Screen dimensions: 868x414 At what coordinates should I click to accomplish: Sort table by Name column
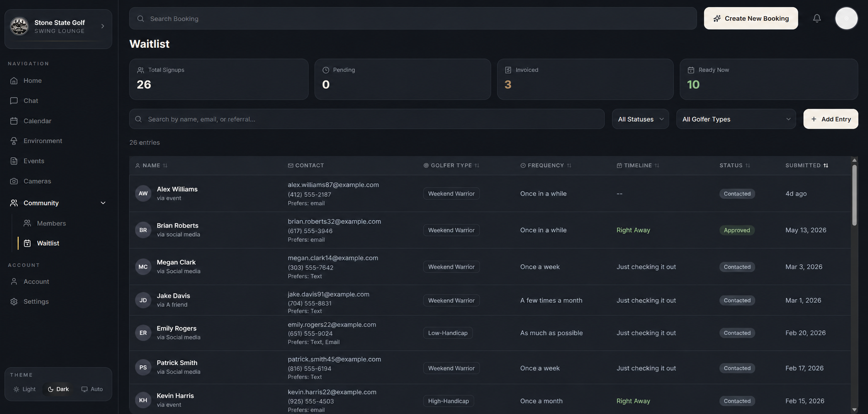point(151,165)
